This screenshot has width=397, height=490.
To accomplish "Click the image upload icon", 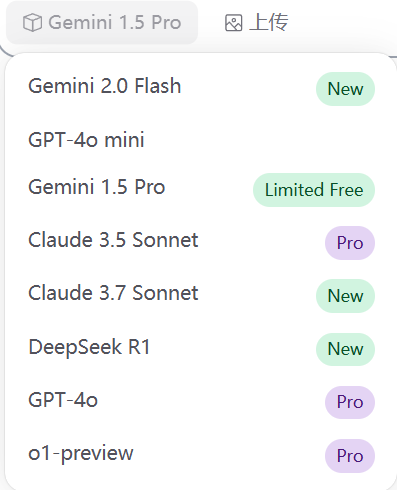I will [x=233, y=23].
